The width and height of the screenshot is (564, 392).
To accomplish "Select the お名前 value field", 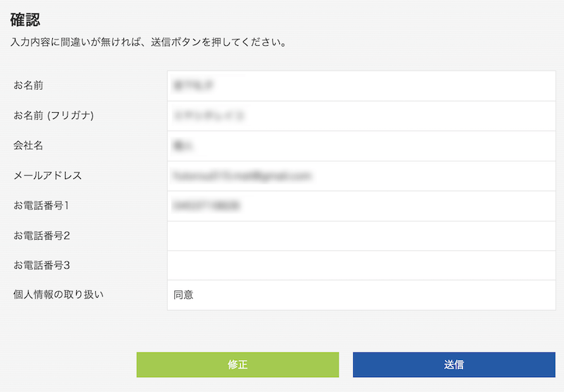I will pos(362,86).
